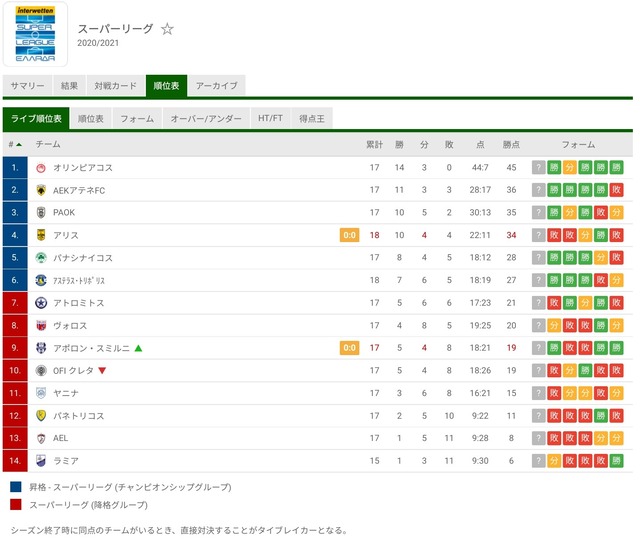The height and width of the screenshot is (542, 640).
Task: Click the green 勝 form icon for ラミア
Action: 616,461
